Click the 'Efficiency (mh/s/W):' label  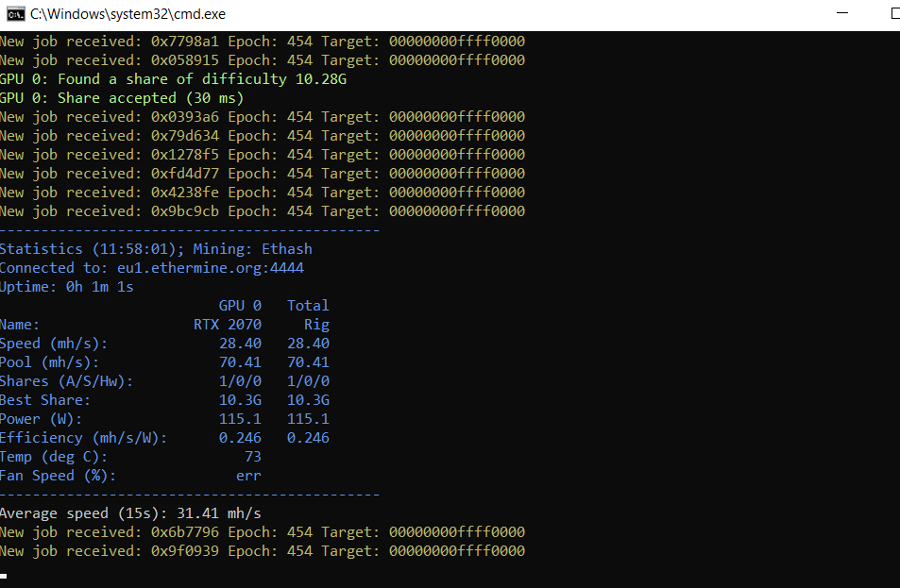[x=84, y=438]
